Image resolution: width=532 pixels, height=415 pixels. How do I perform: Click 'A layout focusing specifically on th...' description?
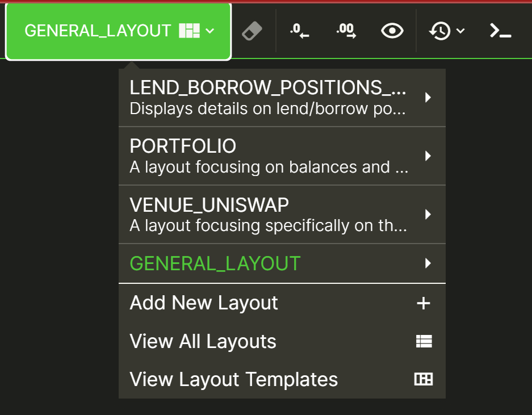(x=269, y=225)
